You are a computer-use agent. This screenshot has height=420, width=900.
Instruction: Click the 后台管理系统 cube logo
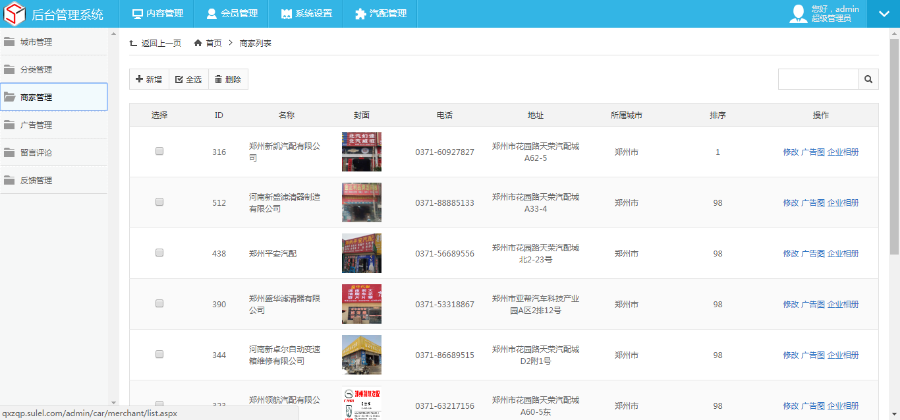pyautogui.click(x=15, y=14)
